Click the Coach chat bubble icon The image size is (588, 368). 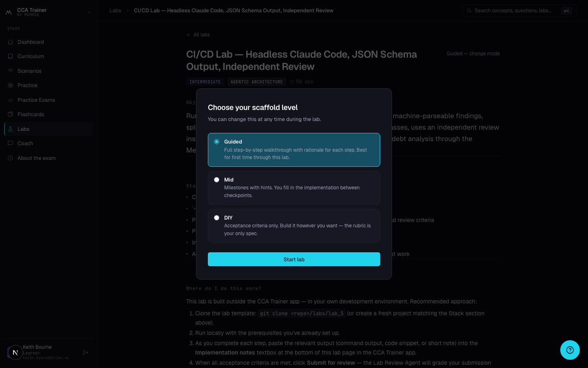11,144
